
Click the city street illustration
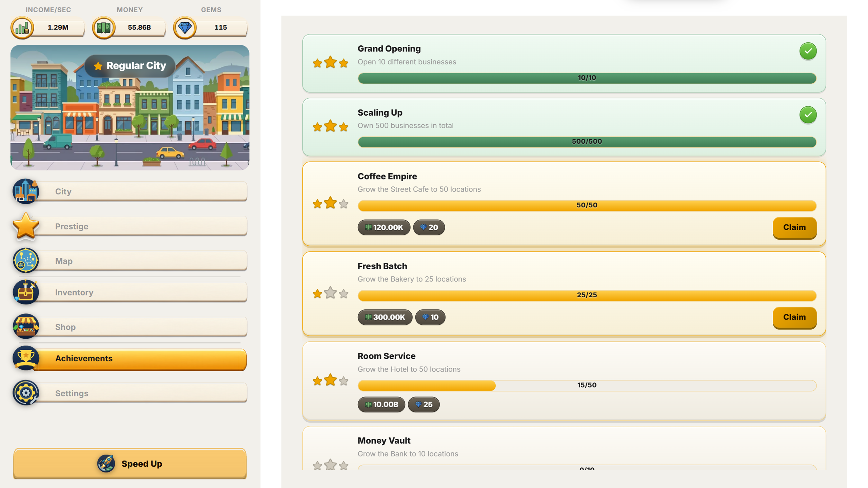click(130, 107)
